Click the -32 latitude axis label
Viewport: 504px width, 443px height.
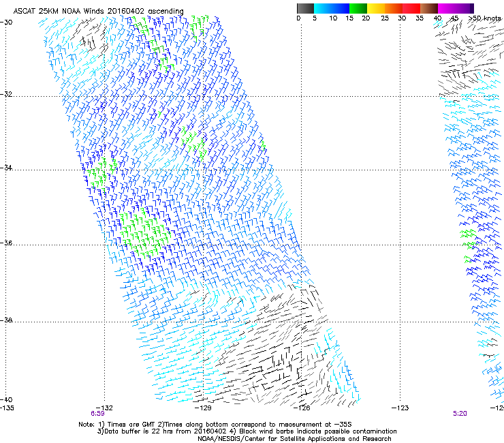coord(6,94)
